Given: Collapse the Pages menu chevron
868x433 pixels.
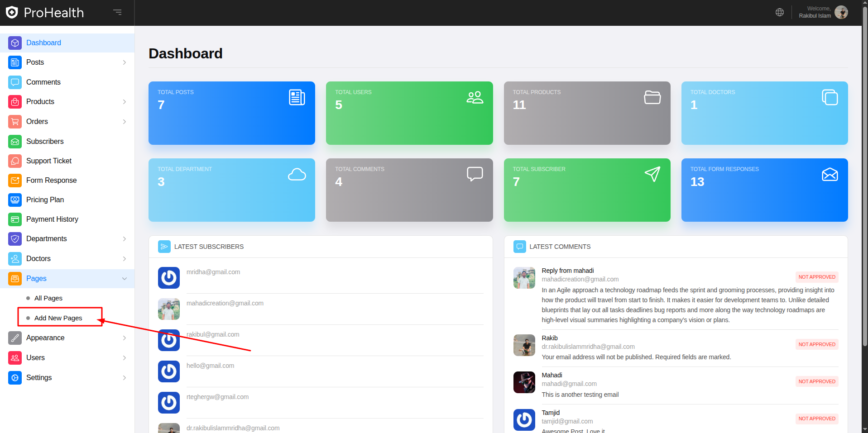Looking at the screenshot, I should [x=125, y=279].
